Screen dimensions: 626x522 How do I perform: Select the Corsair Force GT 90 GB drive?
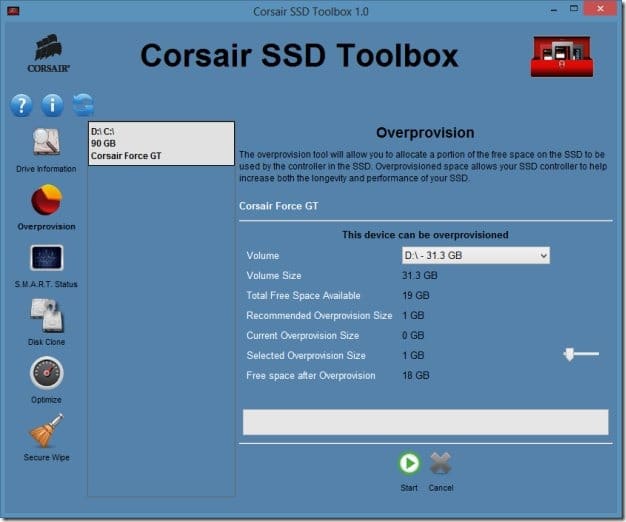161,143
